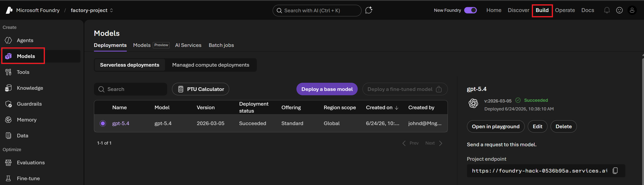This screenshot has height=185, width=644.
Task: Switch to the Batch jobs tab
Action: 221,45
